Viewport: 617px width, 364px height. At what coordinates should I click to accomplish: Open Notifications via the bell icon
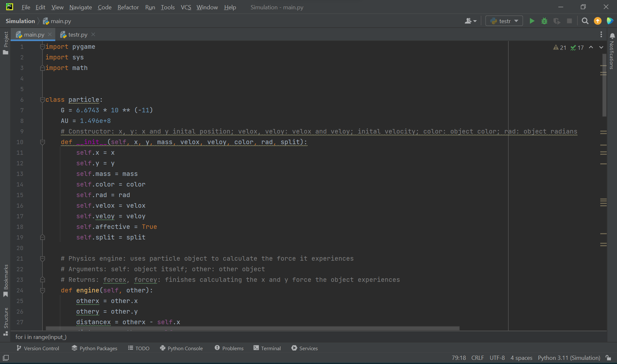coord(613,35)
